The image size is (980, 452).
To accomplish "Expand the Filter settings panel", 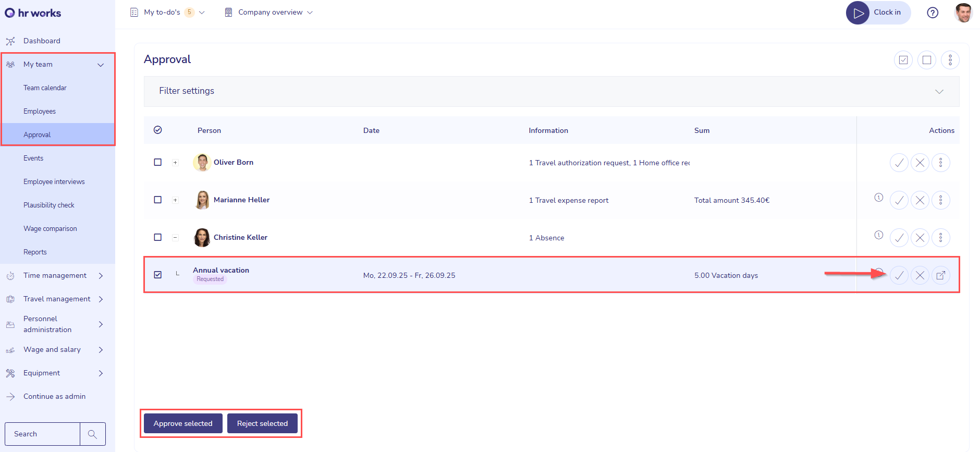I will (x=939, y=92).
